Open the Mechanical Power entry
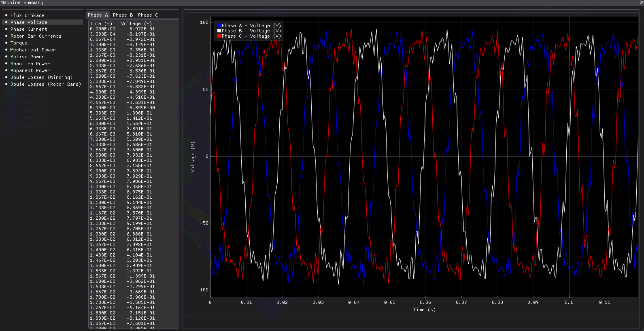 (x=33, y=50)
